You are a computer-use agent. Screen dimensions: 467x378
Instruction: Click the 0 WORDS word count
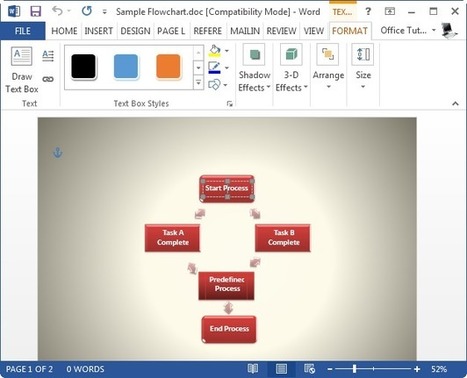(85, 369)
